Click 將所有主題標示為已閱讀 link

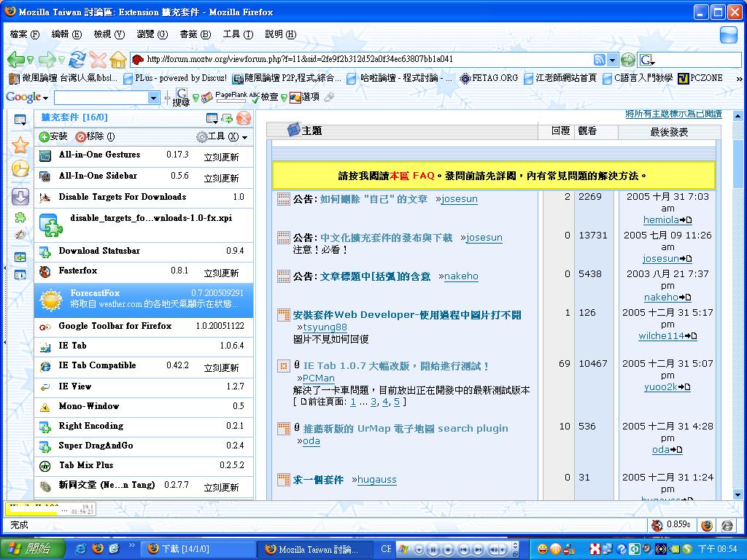click(673, 114)
